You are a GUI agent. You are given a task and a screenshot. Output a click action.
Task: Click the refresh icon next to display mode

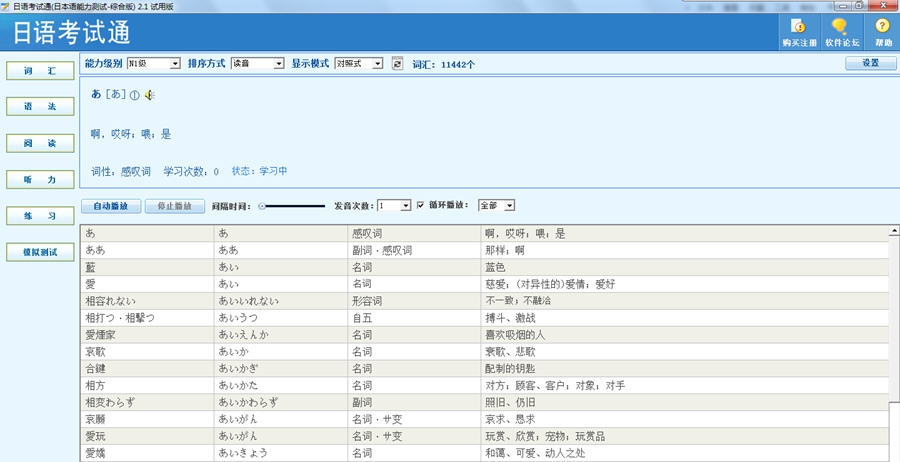pos(397,64)
